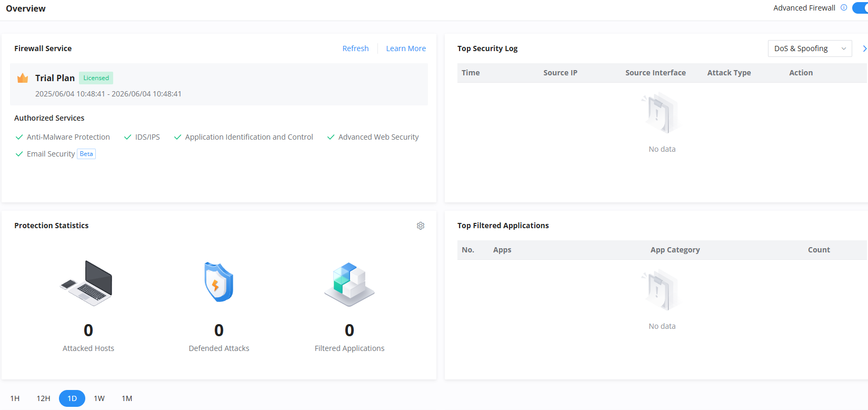868x410 pixels.
Task: Select the 1M time range
Action: (x=127, y=398)
